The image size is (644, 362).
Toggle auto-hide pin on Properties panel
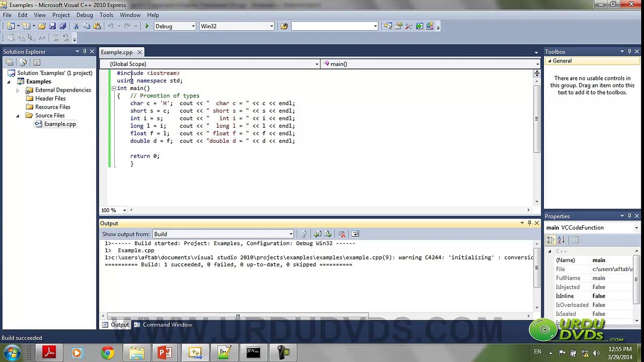[x=629, y=216]
